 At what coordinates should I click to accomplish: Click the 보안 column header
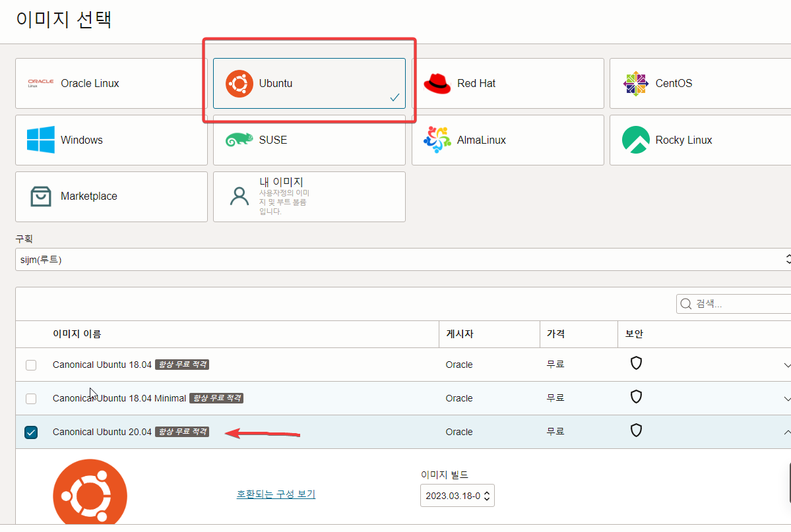click(x=634, y=334)
